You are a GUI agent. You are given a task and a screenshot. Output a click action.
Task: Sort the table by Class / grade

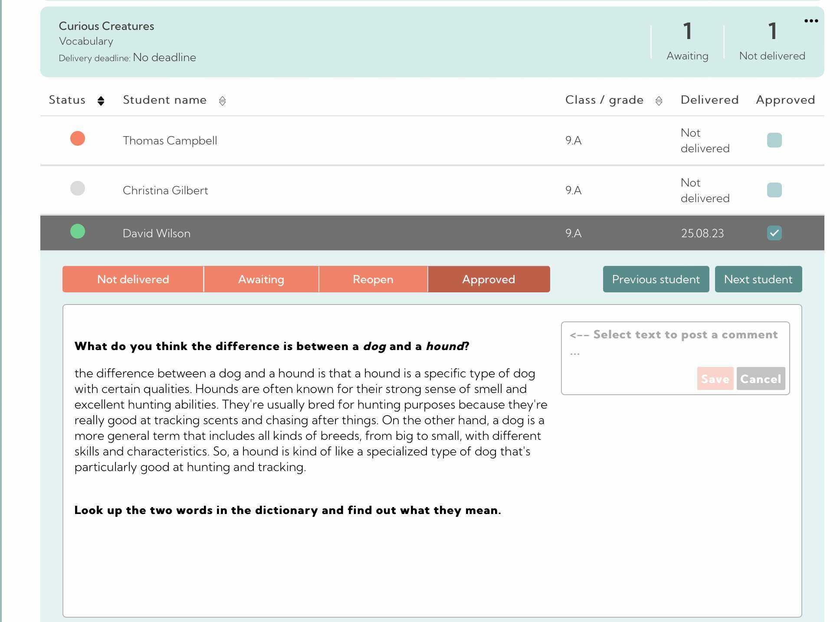[659, 101]
